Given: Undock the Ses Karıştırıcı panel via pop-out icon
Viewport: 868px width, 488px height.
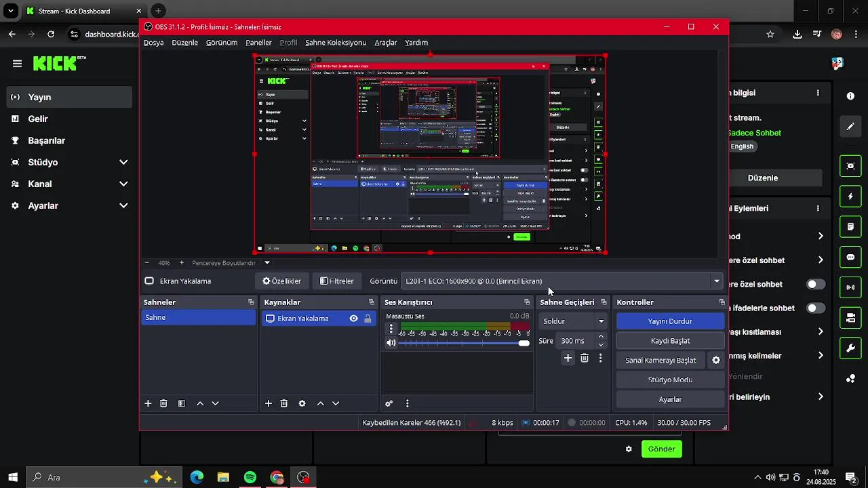Looking at the screenshot, I should tap(527, 302).
